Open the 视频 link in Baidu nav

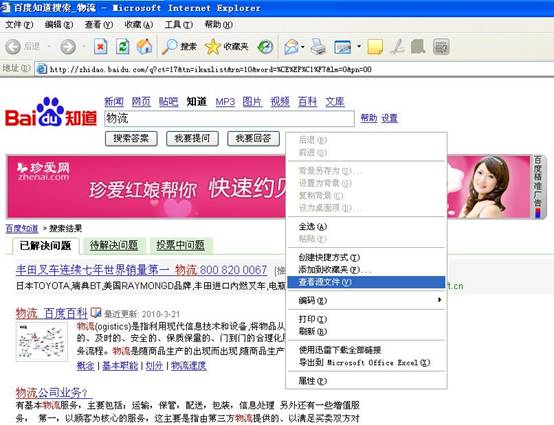pyautogui.click(x=280, y=102)
